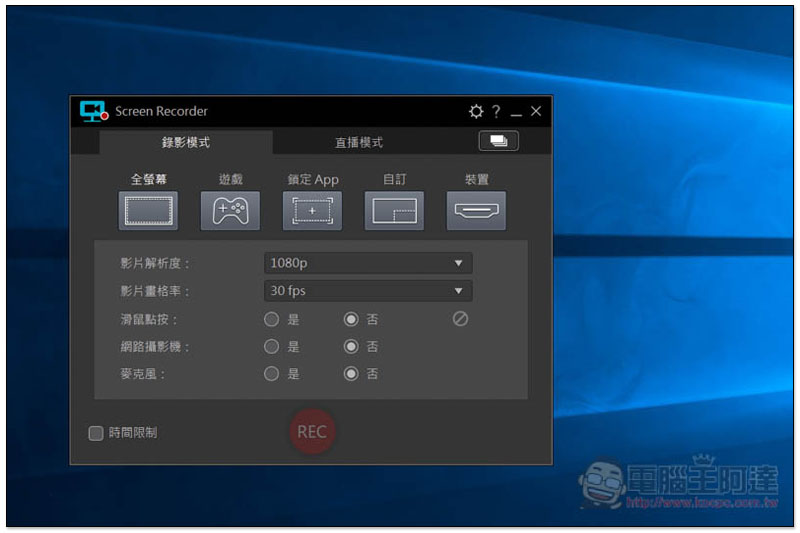Select the 自訂 custom region icon
800x533 pixels.
[x=394, y=211]
